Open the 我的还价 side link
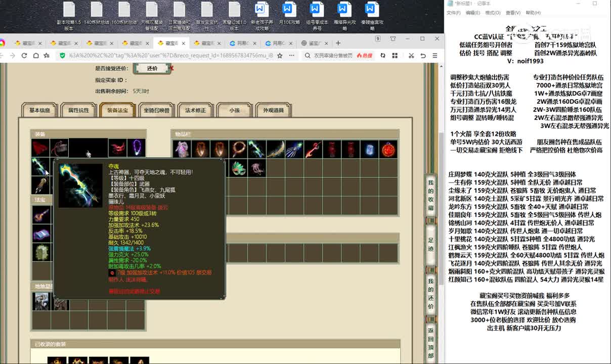The height and width of the screenshot is (364, 611). tap(431, 294)
